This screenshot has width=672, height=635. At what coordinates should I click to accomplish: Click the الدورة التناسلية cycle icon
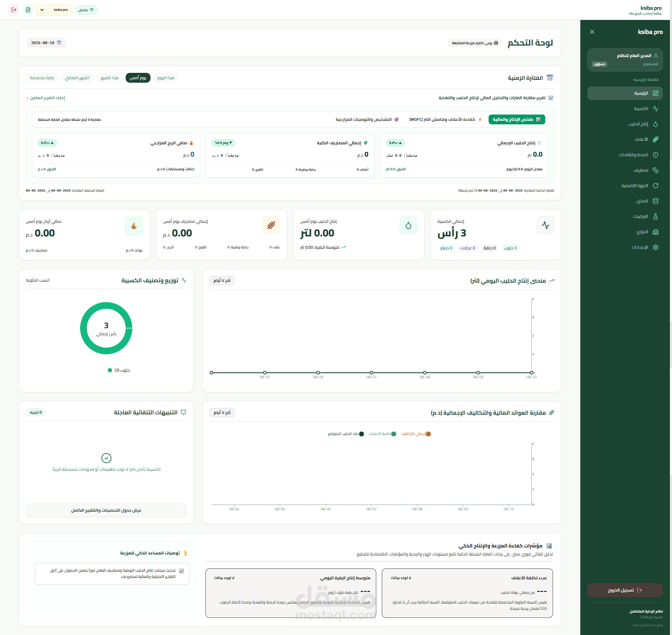[x=656, y=186]
